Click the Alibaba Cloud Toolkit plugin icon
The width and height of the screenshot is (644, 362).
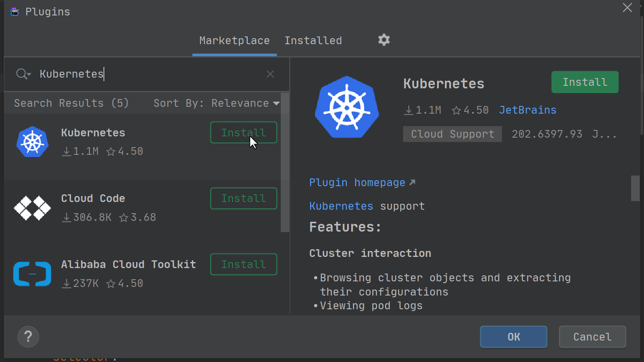[32, 274]
